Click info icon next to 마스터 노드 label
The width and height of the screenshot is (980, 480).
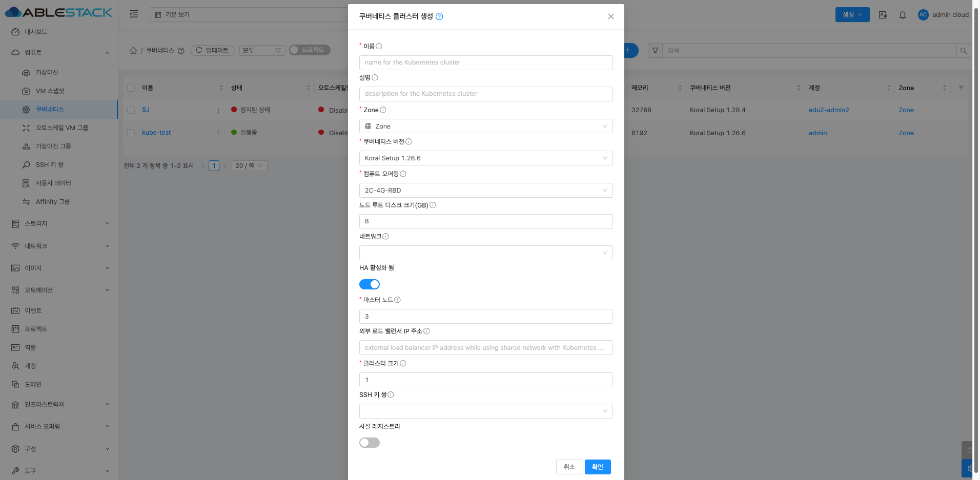tap(397, 300)
